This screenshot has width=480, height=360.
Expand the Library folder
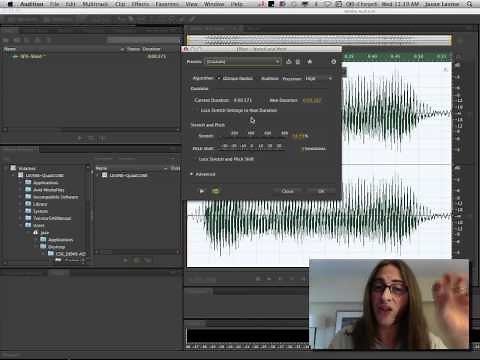pos(20,204)
